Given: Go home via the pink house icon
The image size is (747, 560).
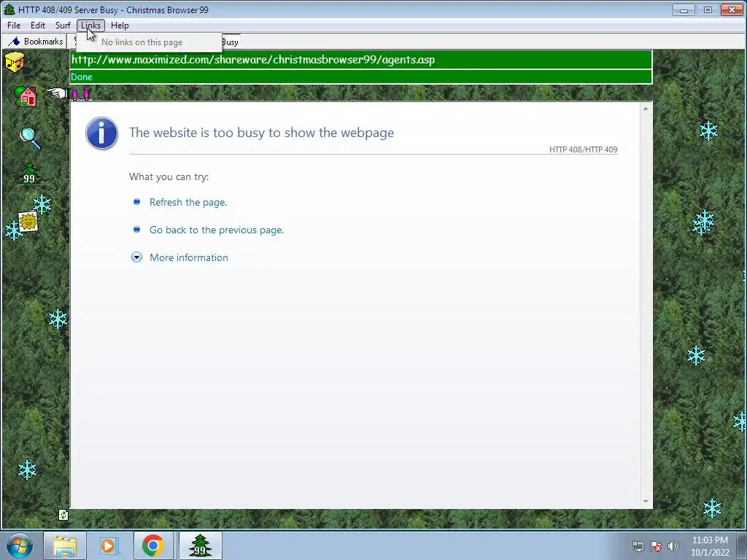Looking at the screenshot, I should click(x=26, y=96).
